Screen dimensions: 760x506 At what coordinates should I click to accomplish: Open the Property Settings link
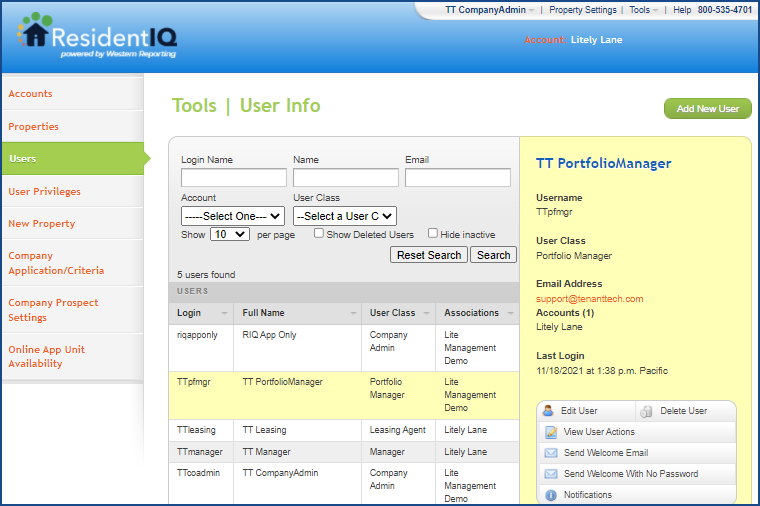click(x=583, y=10)
